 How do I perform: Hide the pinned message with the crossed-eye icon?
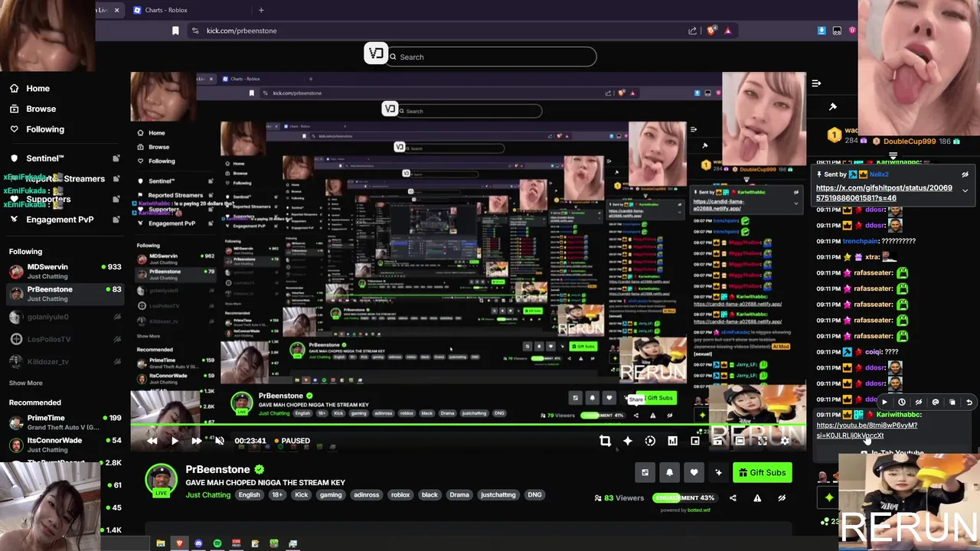pos(965,174)
